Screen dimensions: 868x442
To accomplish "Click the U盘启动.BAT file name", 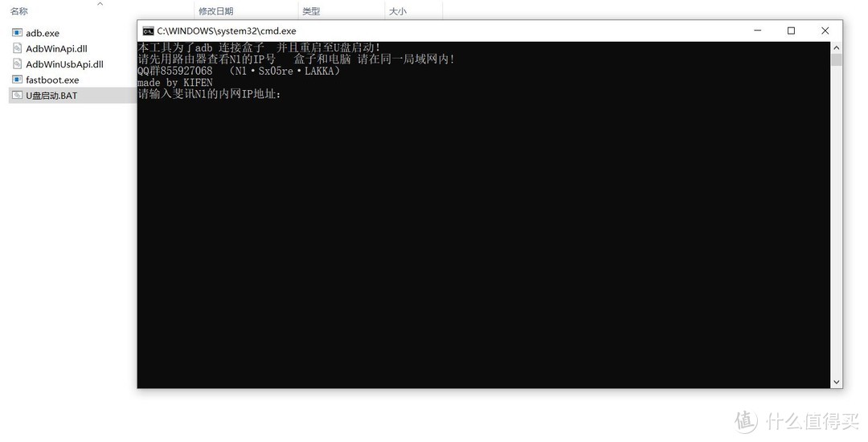I will tap(51, 95).
